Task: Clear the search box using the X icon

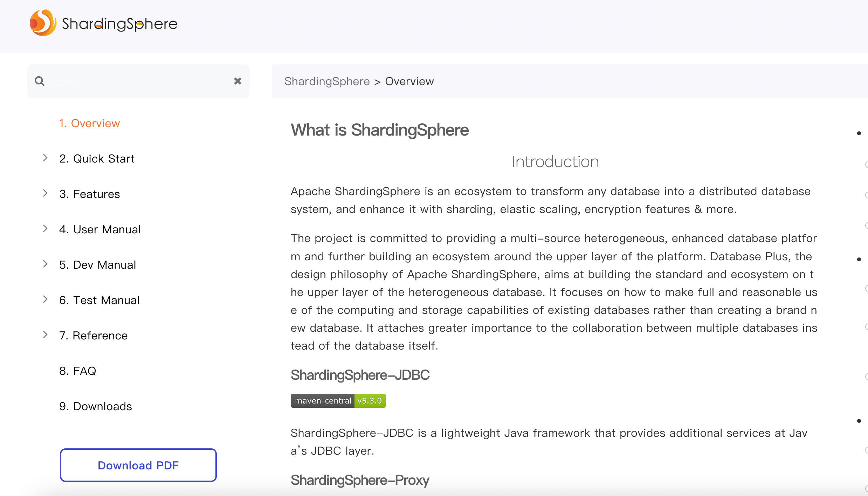Action: tap(237, 81)
